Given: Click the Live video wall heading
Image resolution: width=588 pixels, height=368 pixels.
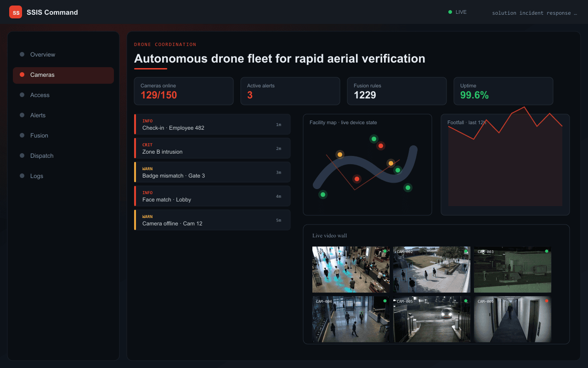Looking at the screenshot, I should coord(330,236).
